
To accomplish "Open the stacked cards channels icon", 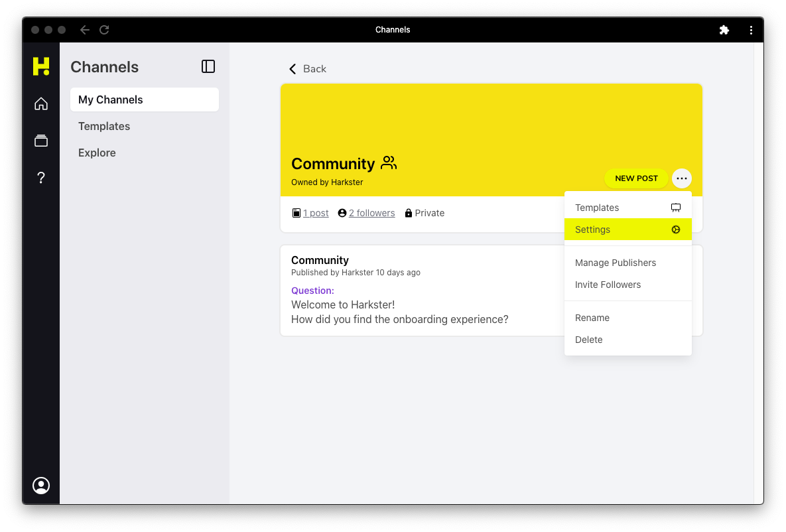I will (x=41, y=141).
